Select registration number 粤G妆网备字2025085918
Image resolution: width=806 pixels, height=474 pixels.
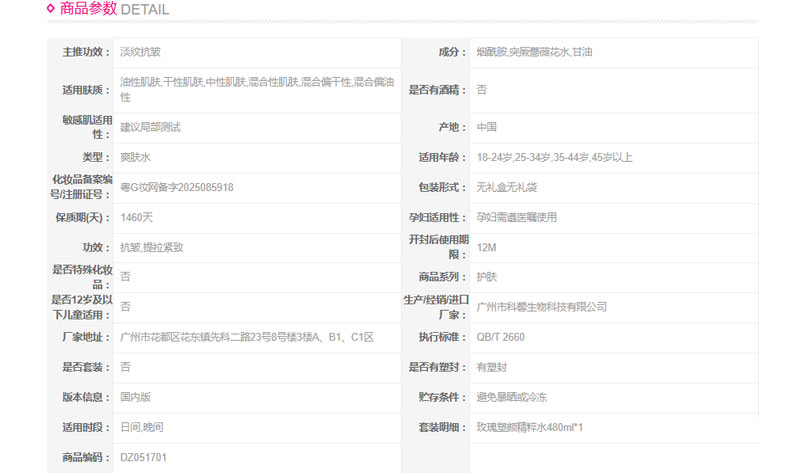[177, 187]
